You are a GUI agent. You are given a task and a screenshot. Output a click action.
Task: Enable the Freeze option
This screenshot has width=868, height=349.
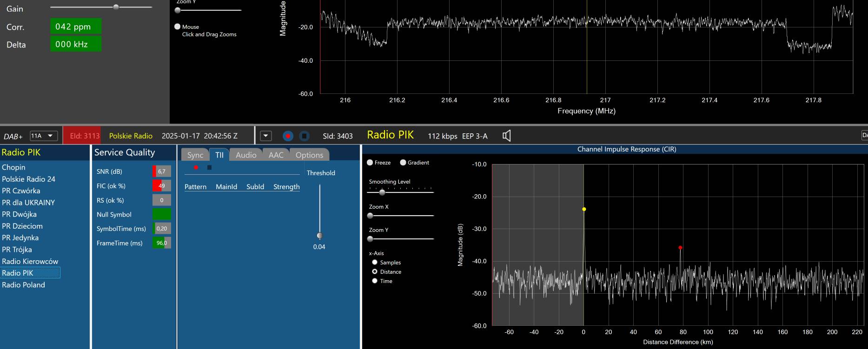[370, 163]
